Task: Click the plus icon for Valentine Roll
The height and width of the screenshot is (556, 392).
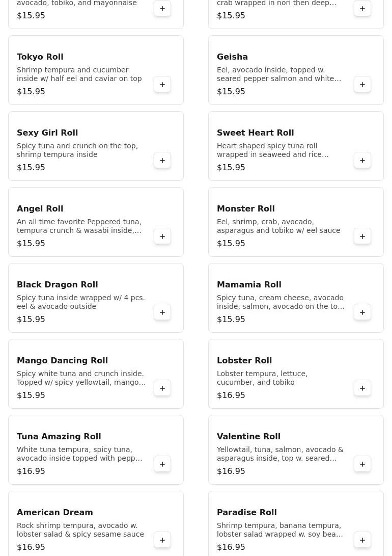Action: click(x=362, y=464)
